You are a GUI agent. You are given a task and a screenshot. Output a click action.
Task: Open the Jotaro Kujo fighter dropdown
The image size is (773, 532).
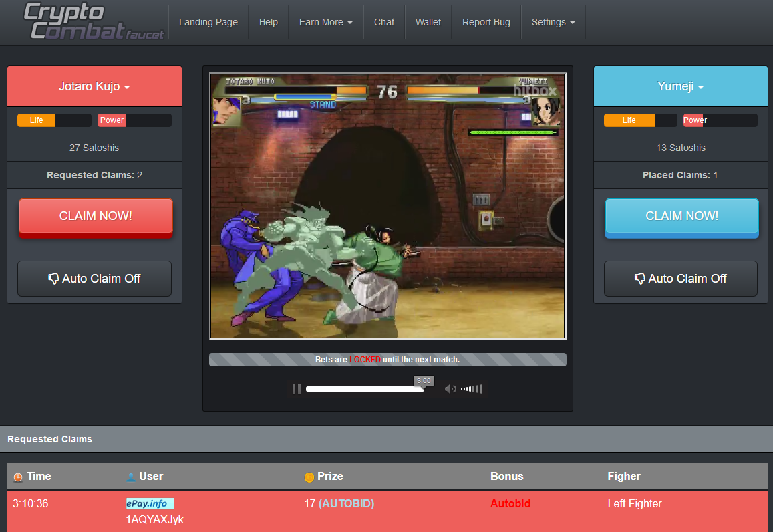(x=94, y=86)
